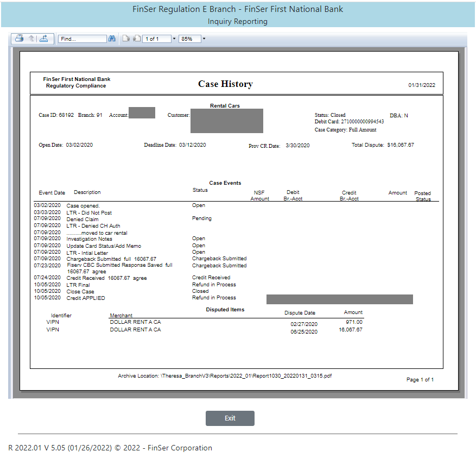The width and height of the screenshot is (476, 464).
Task: Select the 'Case History' report title
Action: click(x=226, y=84)
